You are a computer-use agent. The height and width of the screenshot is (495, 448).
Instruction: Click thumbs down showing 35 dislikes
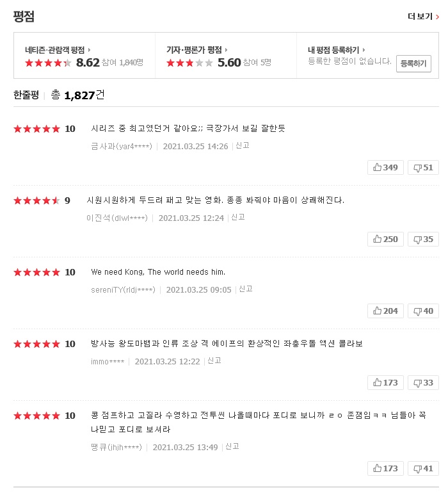(x=423, y=239)
